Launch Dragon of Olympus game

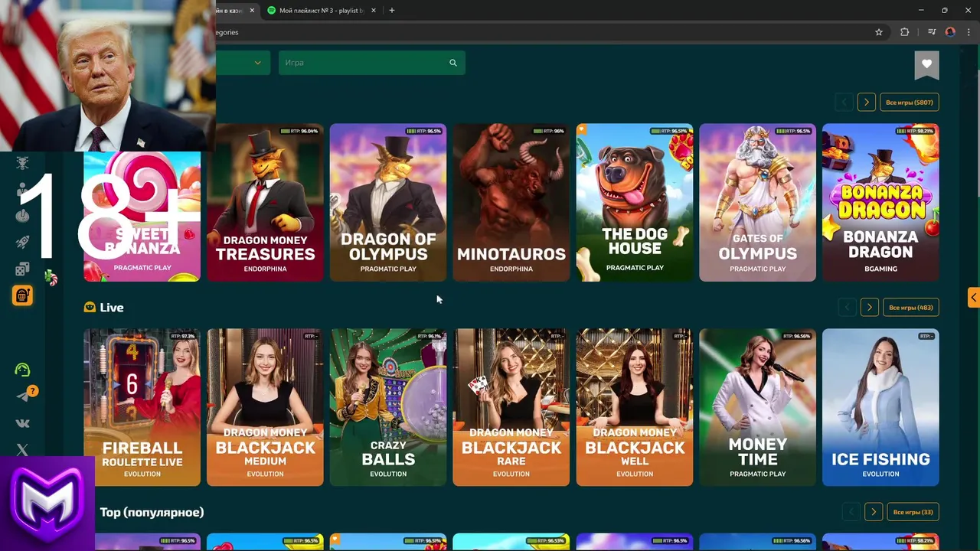pos(388,203)
